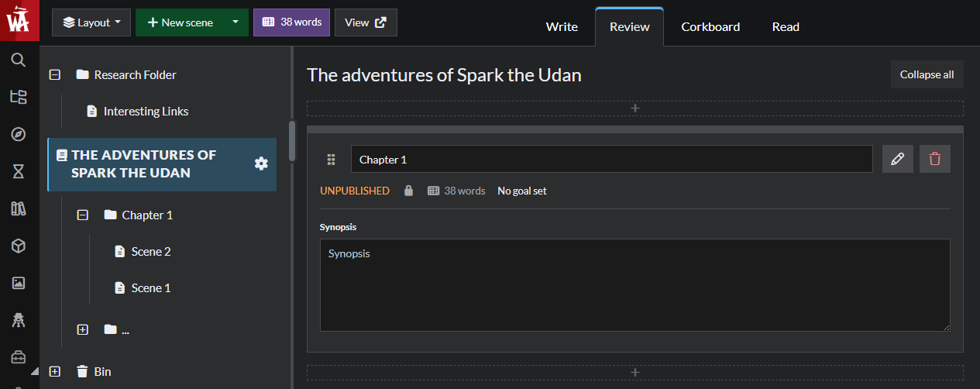The image size is (980, 389).
Task: Open the toolbox icon in sidebar
Action: tap(19, 357)
